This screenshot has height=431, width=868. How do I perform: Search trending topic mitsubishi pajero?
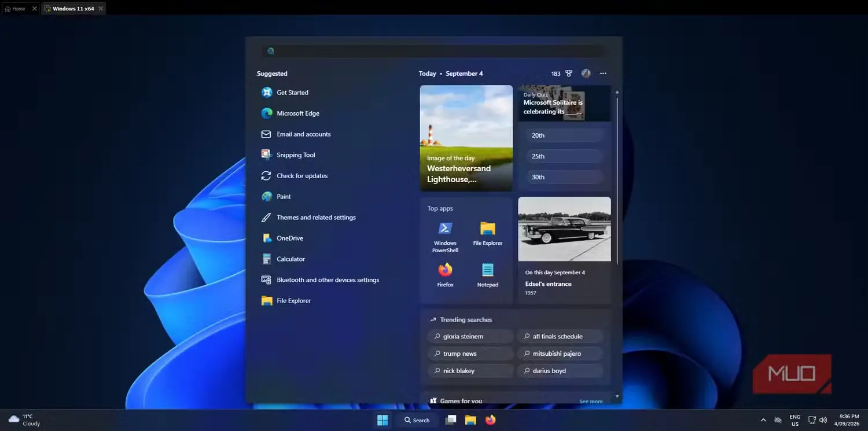[560, 353]
